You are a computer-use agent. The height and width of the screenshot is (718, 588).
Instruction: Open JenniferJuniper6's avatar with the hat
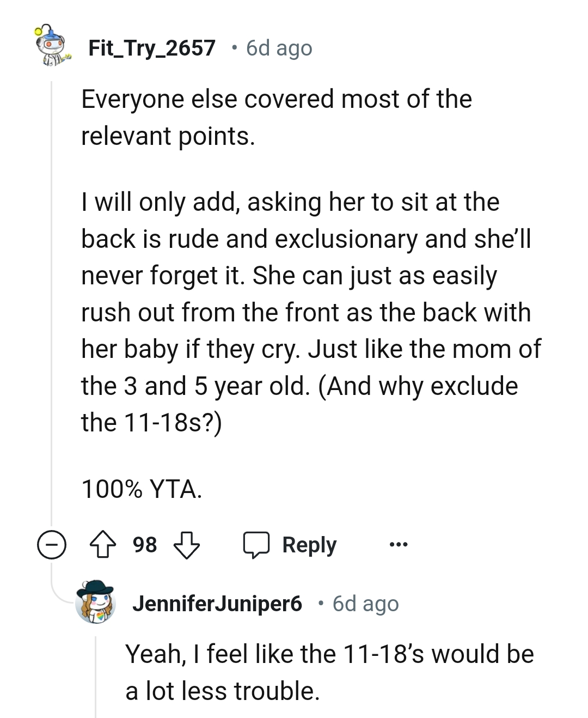pos(96,602)
